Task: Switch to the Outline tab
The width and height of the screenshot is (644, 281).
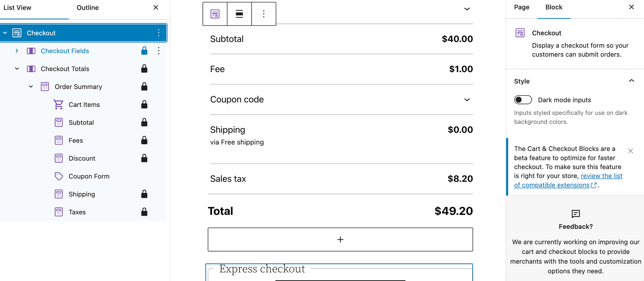Action: (88, 7)
